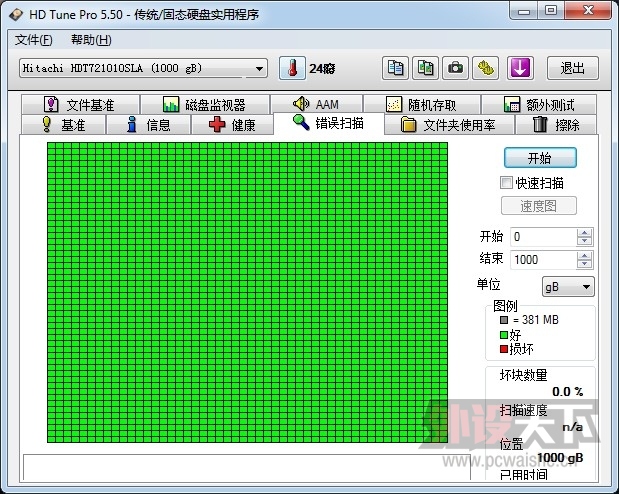
Task: Switch to the 健康 health tab
Action: pyautogui.click(x=232, y=125)
